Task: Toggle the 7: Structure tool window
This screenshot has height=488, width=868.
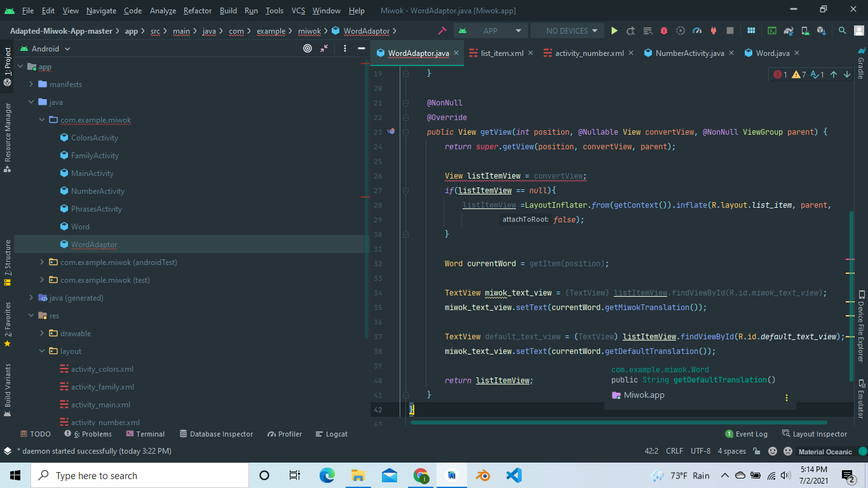Action: pos(8,263)
